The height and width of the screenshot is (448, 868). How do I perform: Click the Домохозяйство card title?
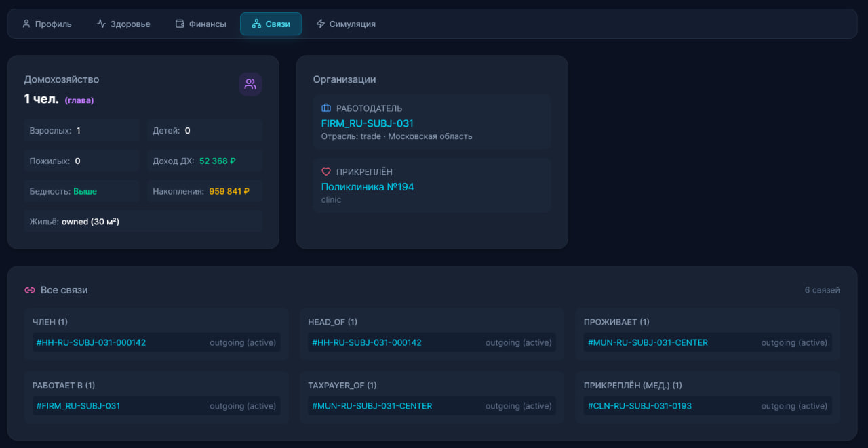pyautogui.click(x=62, y=79)
